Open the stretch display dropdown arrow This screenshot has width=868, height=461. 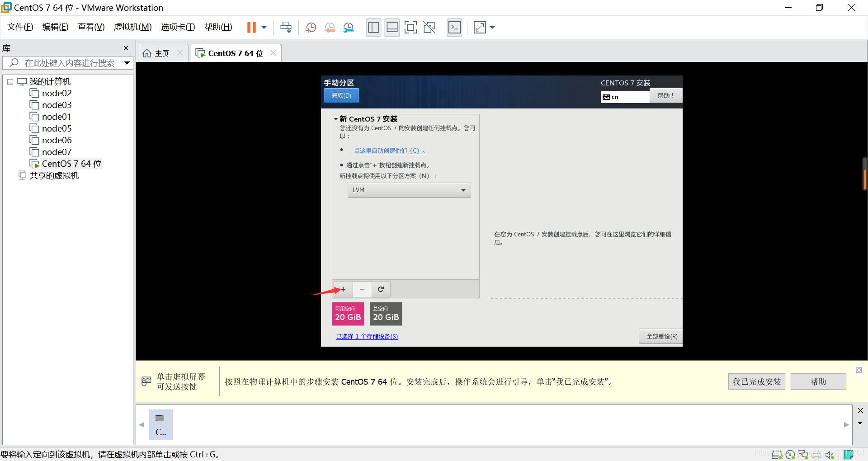pos(492,28)
